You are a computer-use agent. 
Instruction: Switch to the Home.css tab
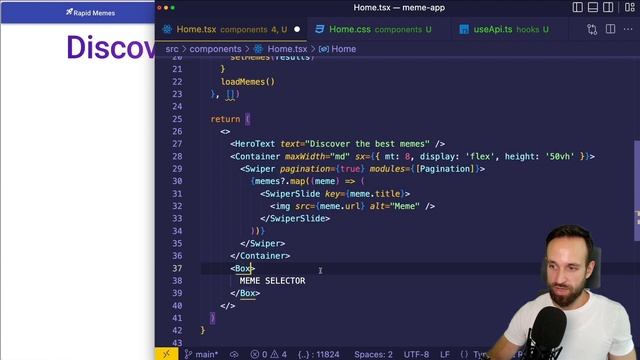[379, 29]
